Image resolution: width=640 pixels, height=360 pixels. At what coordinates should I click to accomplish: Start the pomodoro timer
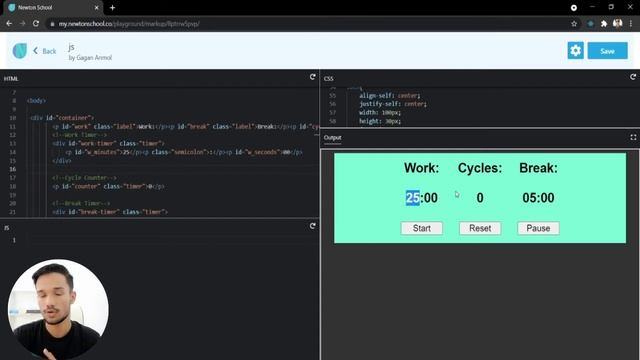[x=422, y=228]
